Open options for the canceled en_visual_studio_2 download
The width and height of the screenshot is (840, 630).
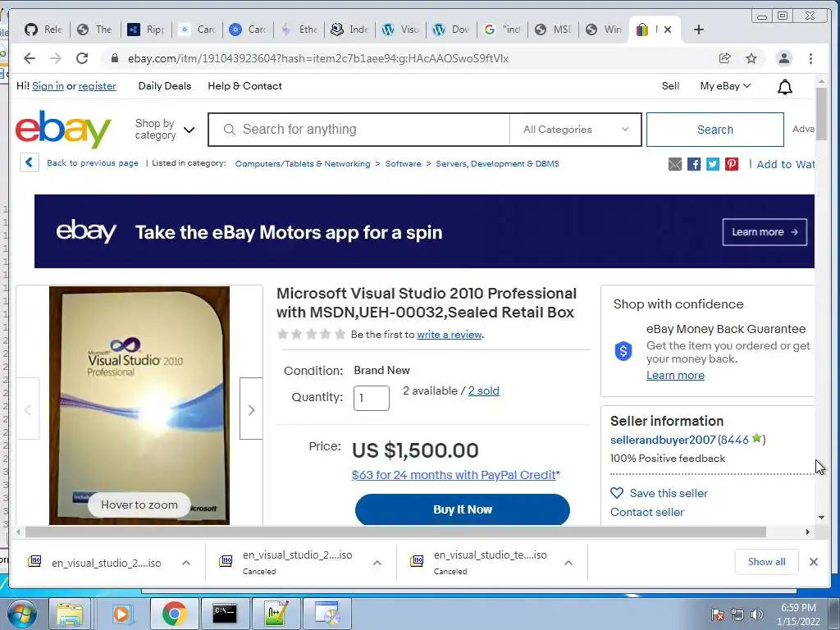click(x=377, y=563)
